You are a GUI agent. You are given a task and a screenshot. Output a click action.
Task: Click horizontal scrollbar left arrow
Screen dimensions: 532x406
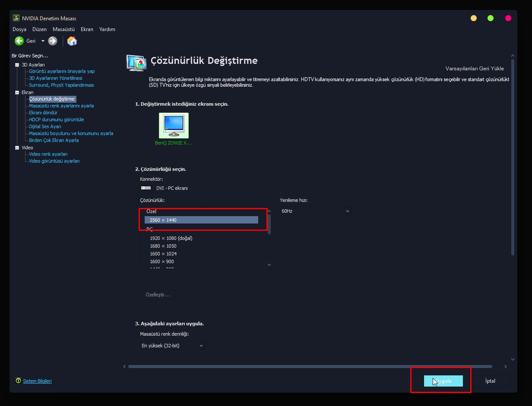125,367
